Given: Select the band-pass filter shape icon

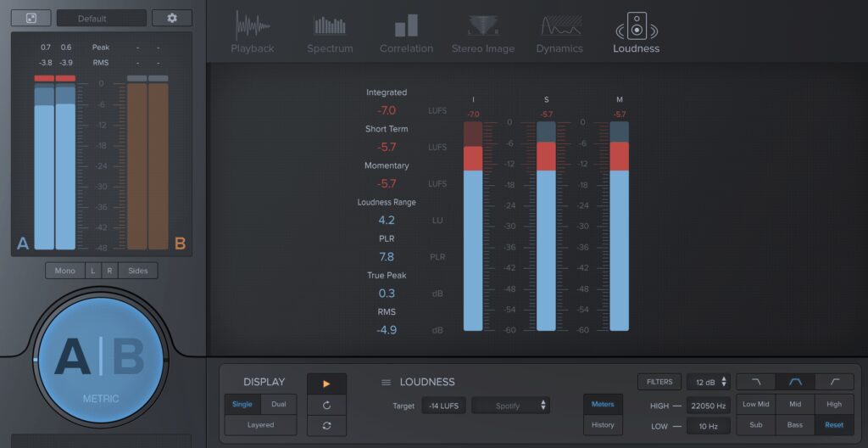Looking at the screenshot, I should pyautogui.click(x=795, y=383).
